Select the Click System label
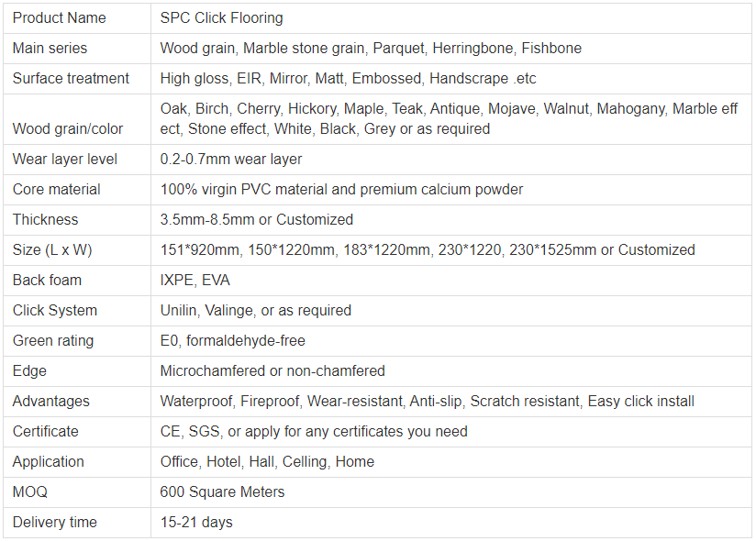Viewport: 756px width, 541px height. (x=54, y=311)
